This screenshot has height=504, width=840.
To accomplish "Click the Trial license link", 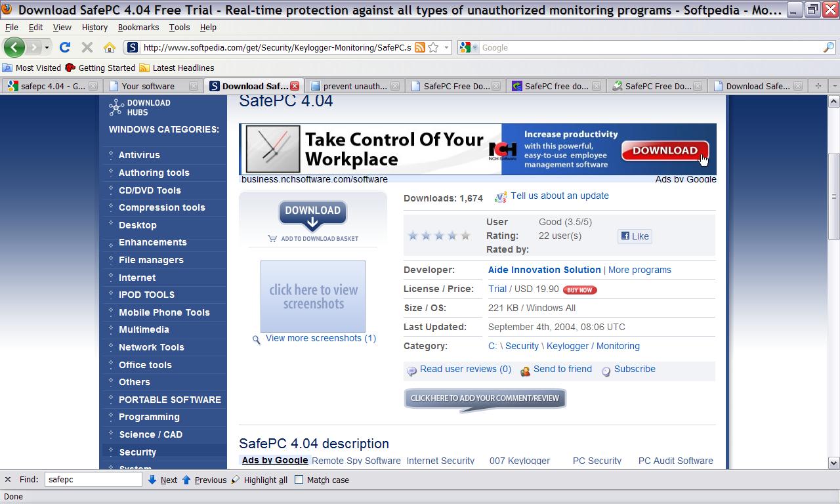I will pyautogui.click(x=497, y=289).
